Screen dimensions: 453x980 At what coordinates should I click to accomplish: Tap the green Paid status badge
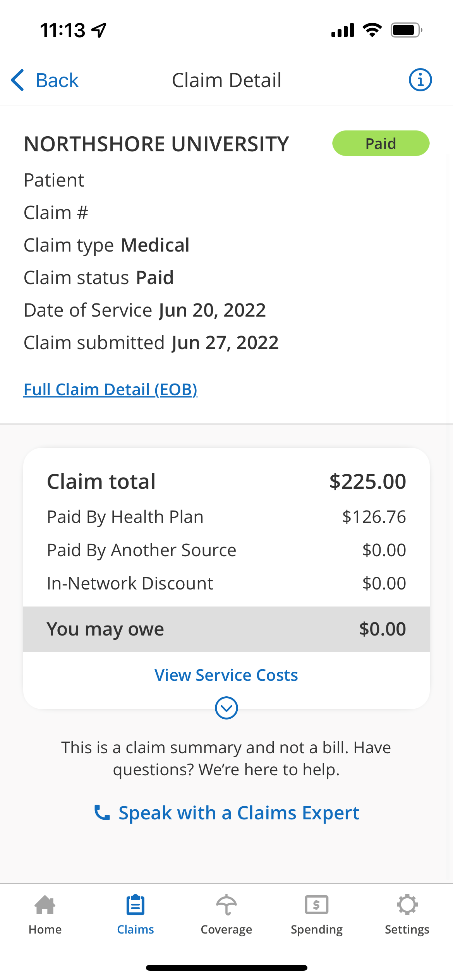coord(381,143)
